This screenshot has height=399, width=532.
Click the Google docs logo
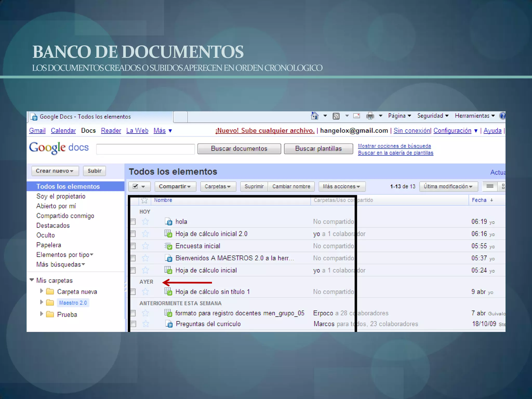coord(59,148)
